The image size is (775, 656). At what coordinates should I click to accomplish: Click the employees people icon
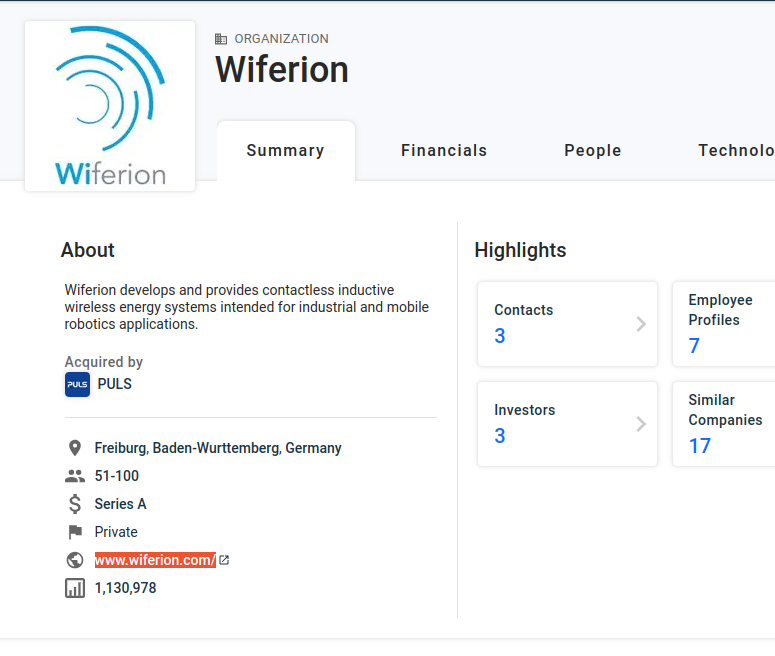pos(75,476)
